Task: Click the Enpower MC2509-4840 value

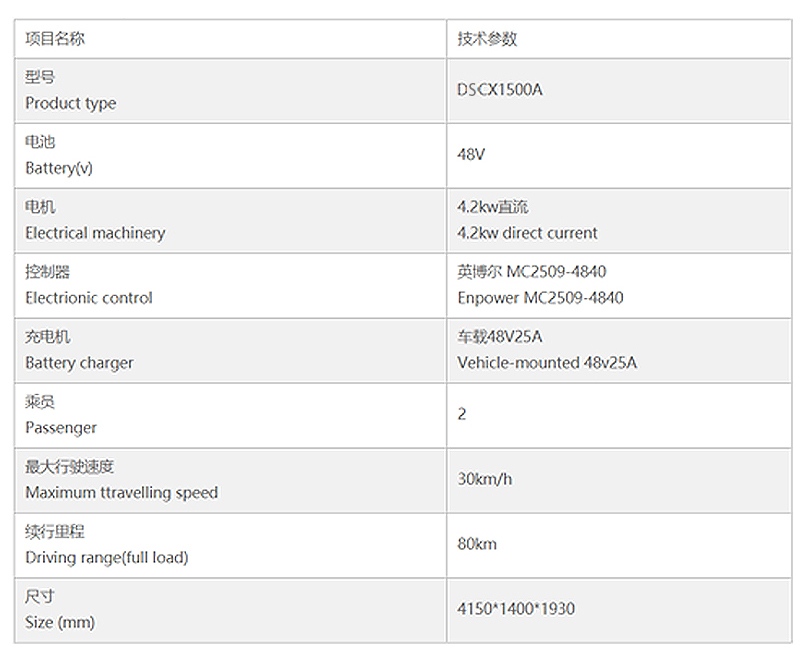Action: (x=540, y=298)
